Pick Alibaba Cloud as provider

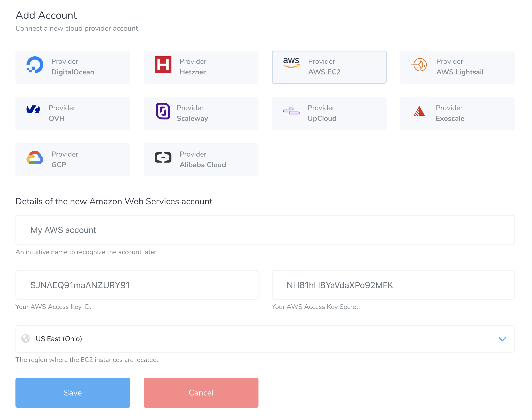(x=201, y=160)
